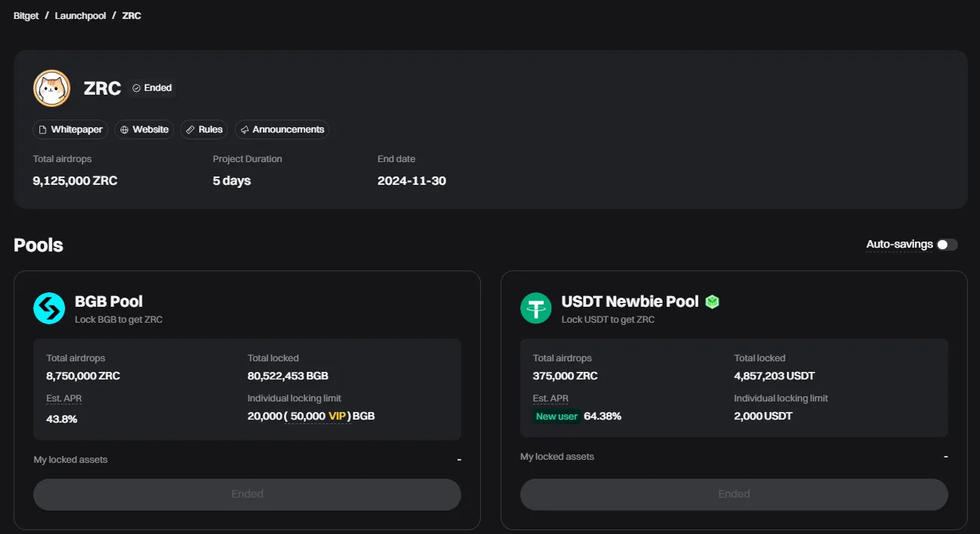Select ZRC in the breadcrumb trail

coord(131,15)
